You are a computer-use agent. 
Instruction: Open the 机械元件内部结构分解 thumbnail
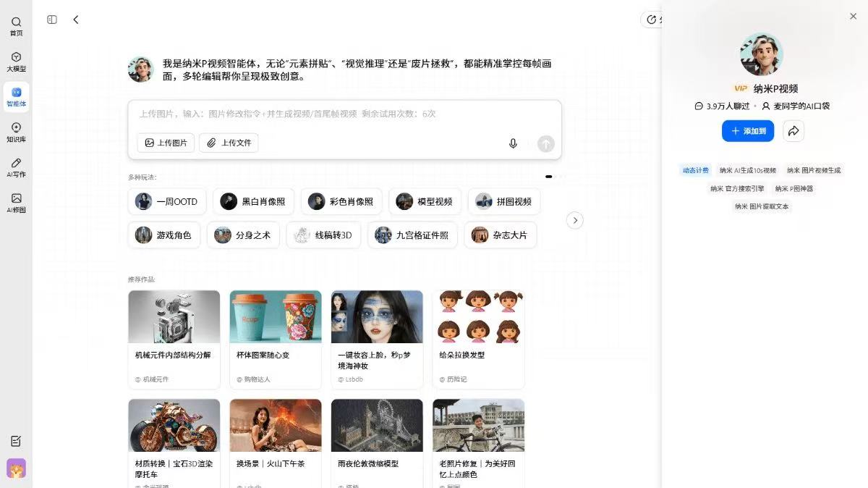[174, 317]
